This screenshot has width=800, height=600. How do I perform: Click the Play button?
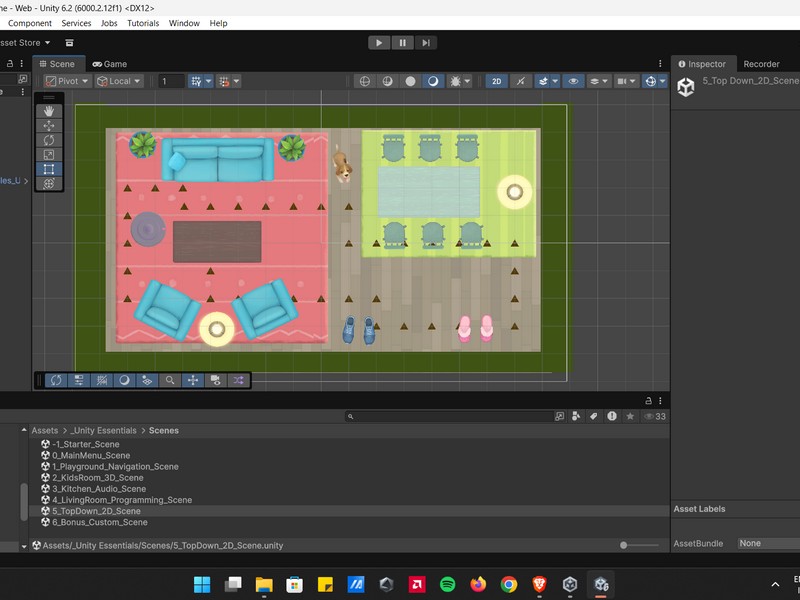[x=378, y=42]
